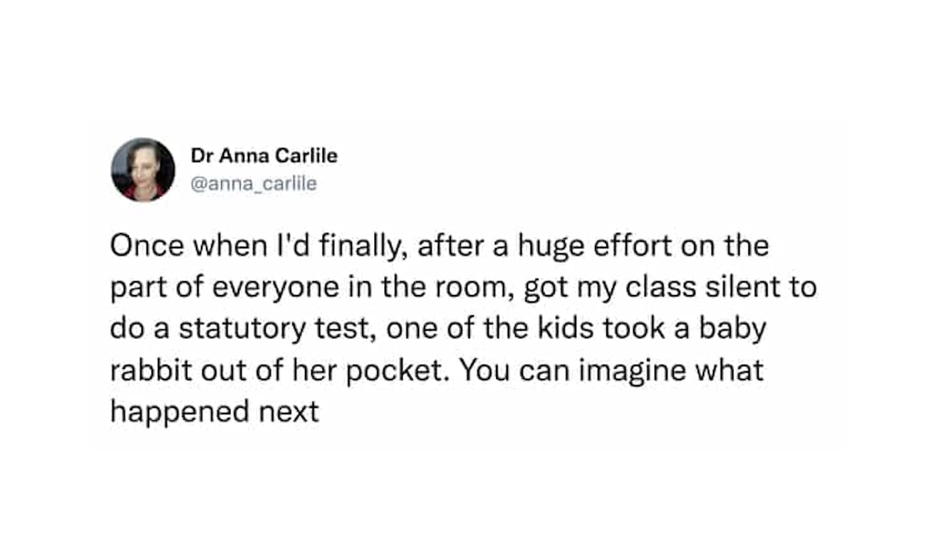Image resolution: width=932 pixels, height=560 pixels.
Task: Click the word 'pocket' in the tweet
Action: pyautogui.click(x=397, y=370)
